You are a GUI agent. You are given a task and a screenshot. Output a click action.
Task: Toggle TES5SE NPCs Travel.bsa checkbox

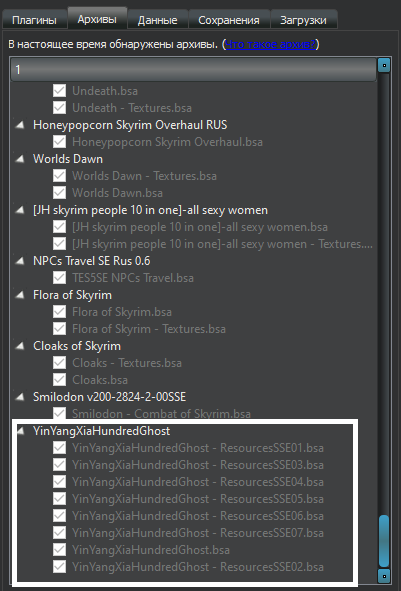coord(59,278)
